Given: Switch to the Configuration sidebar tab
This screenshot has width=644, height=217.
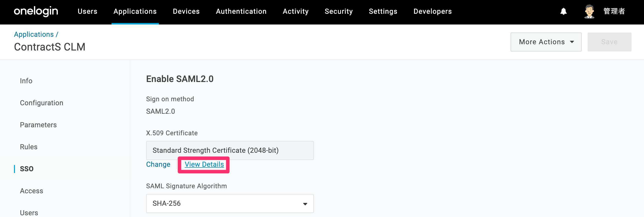Looking at the screenshot, I should tap(41, 103).
